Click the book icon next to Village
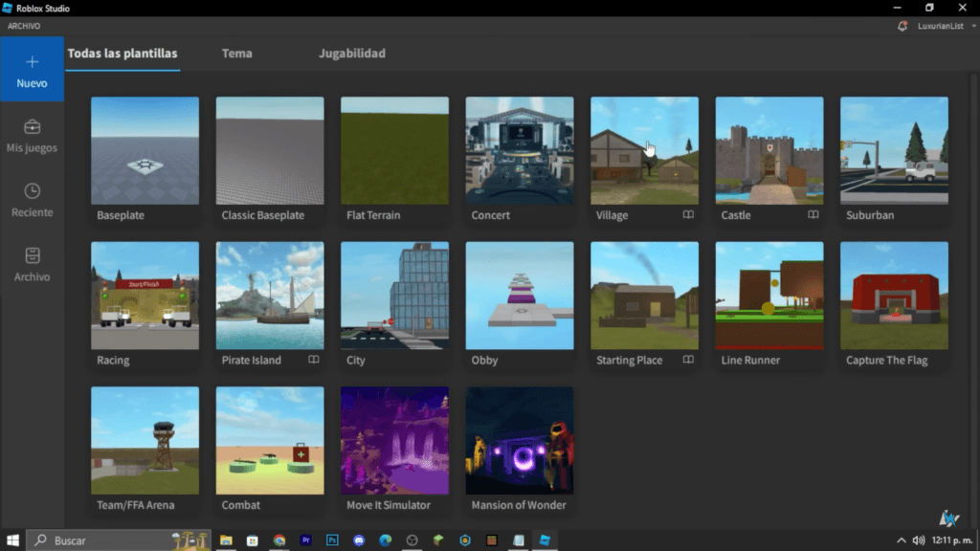The image size is (980, 551). (688, 214)
